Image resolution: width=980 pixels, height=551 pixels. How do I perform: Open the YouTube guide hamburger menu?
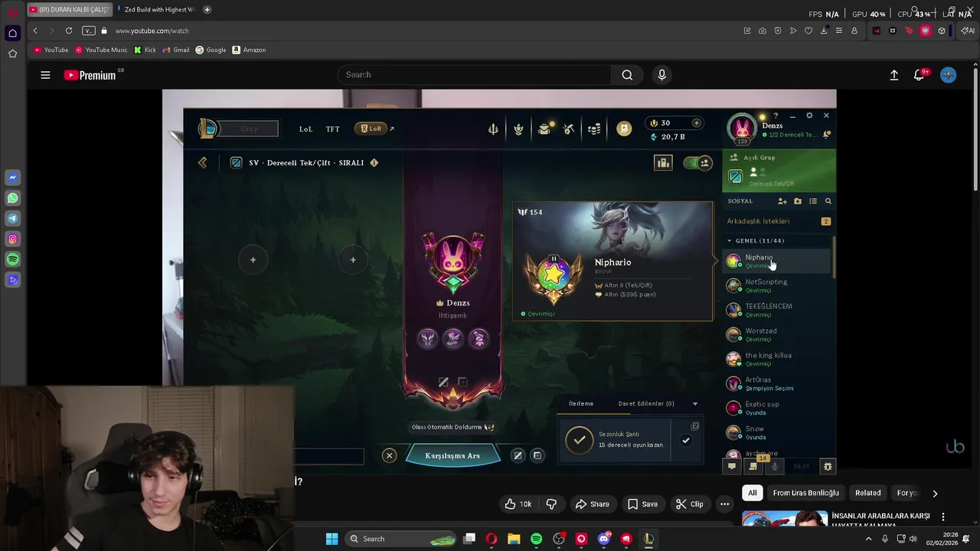[45, 75]
